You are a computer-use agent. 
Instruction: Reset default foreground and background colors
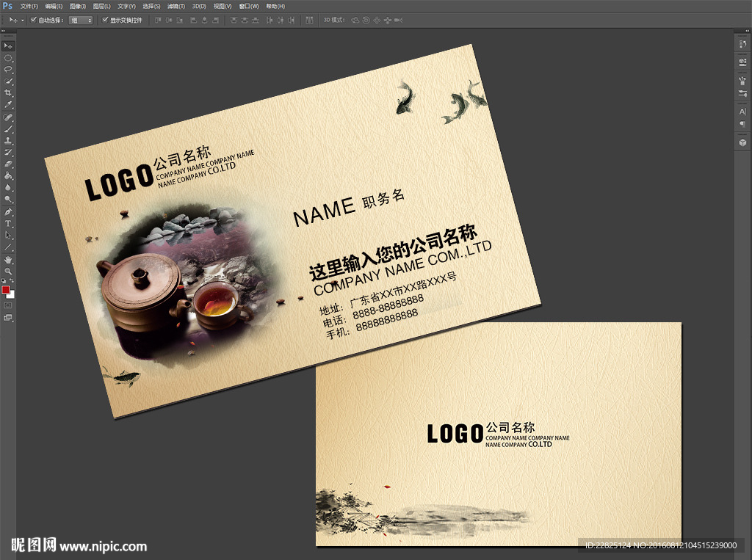(4, 281)
